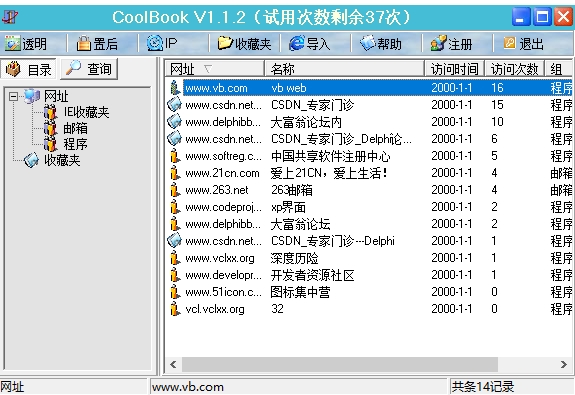Select the 开发者资源社区 entry
Image resolution: width=575 pixels, height=395 pixels.
[x=369, y=275]
